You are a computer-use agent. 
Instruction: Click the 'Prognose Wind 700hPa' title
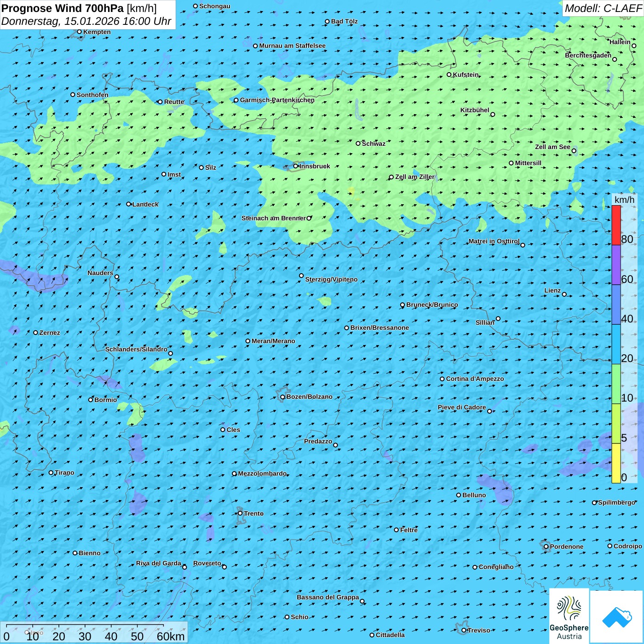click(63, 8)
